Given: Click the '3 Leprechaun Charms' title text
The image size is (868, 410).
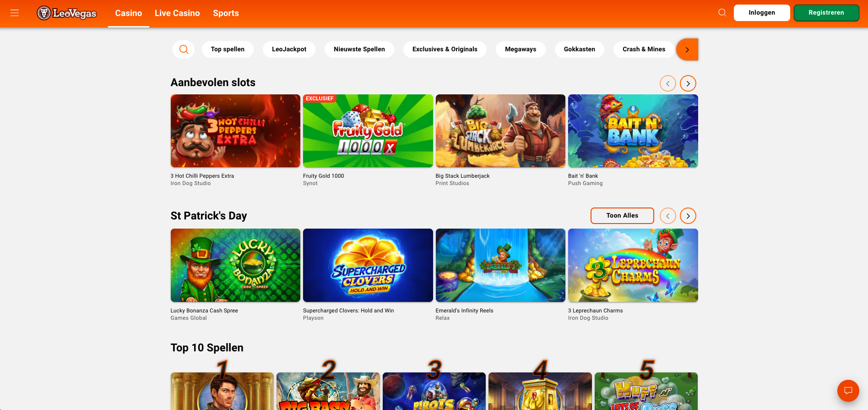Looking at the screenshot, I should coord(596,311).
